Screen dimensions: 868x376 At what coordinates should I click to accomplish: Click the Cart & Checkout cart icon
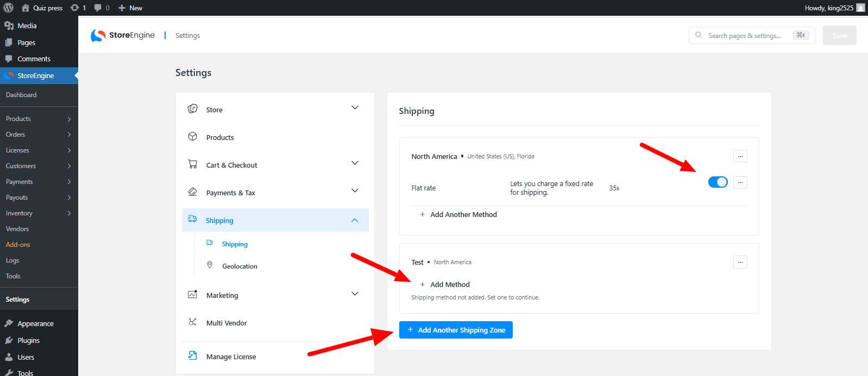[192, 164]
